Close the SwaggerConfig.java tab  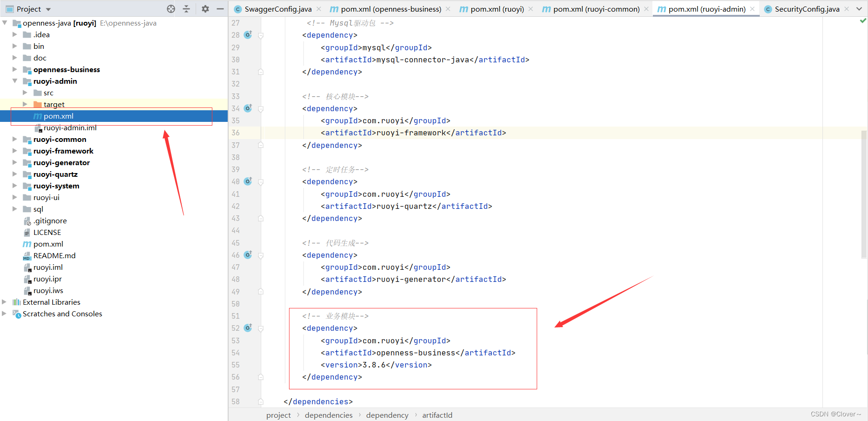[x=319, y=9]
